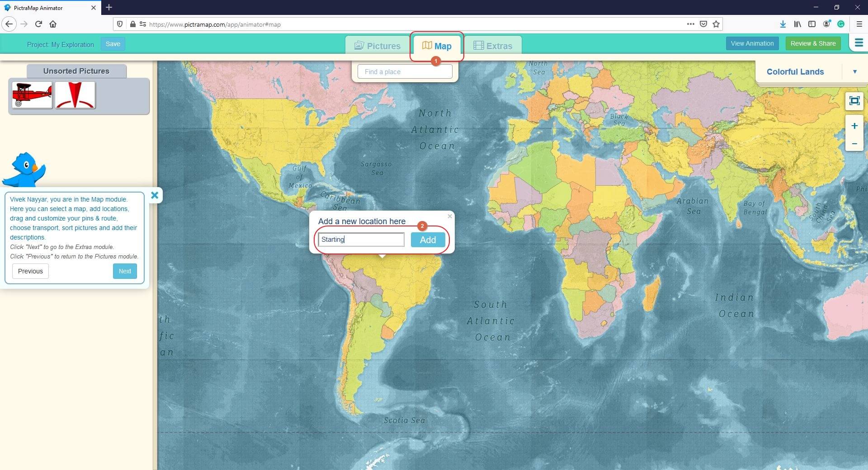The image size is (868, 470).
Task: Open the Grammarly extension icon
Action: [841, 24]
